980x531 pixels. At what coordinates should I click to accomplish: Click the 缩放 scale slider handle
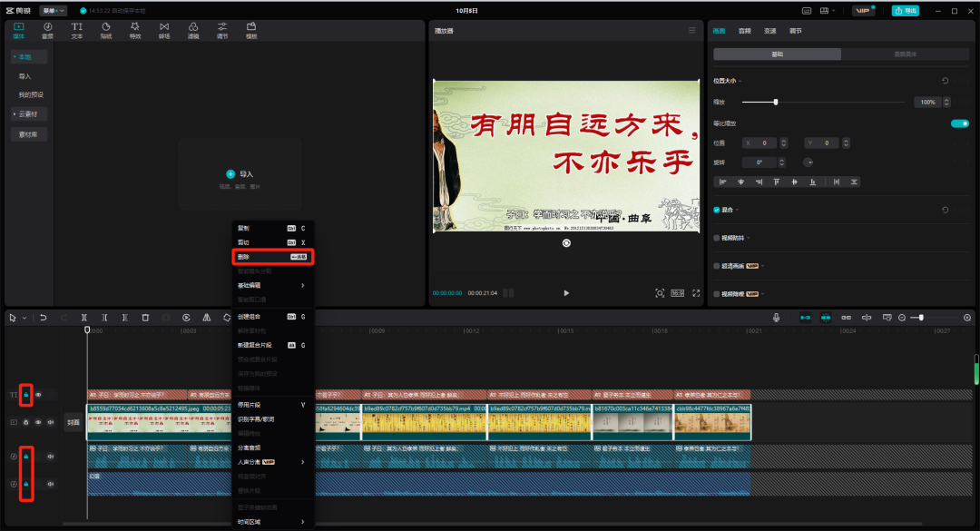click(776, 102)
